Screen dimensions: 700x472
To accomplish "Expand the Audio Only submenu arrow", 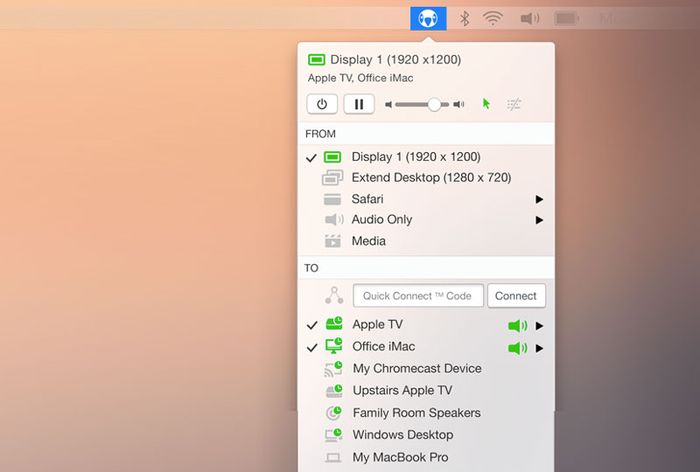I will click(539, 220).
